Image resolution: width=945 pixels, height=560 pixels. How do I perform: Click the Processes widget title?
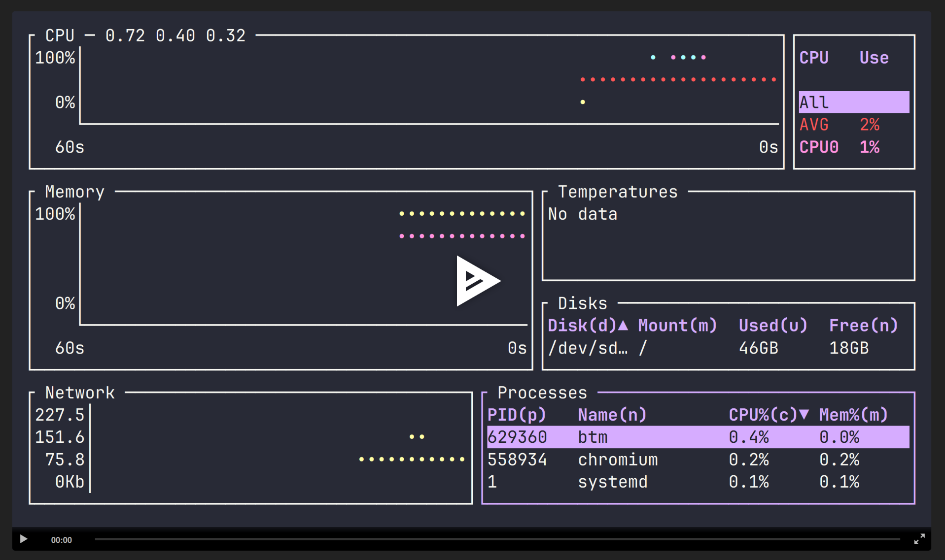(542, 393)
